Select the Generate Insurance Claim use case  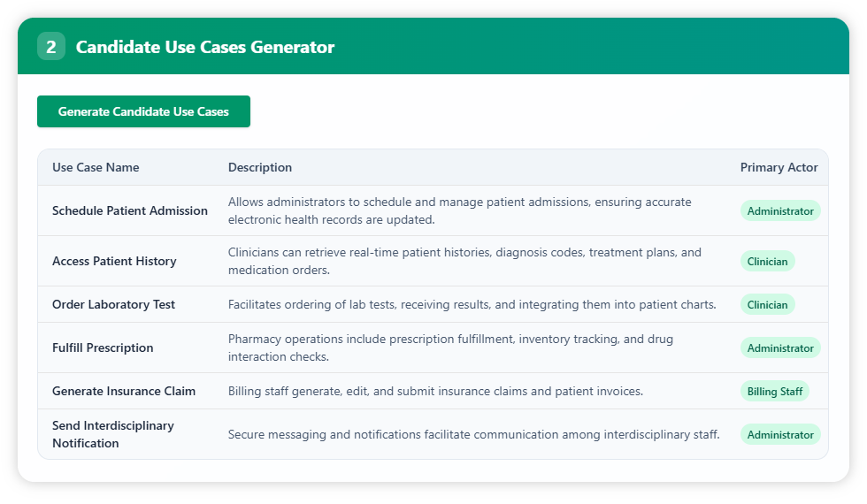coord(124,391)
